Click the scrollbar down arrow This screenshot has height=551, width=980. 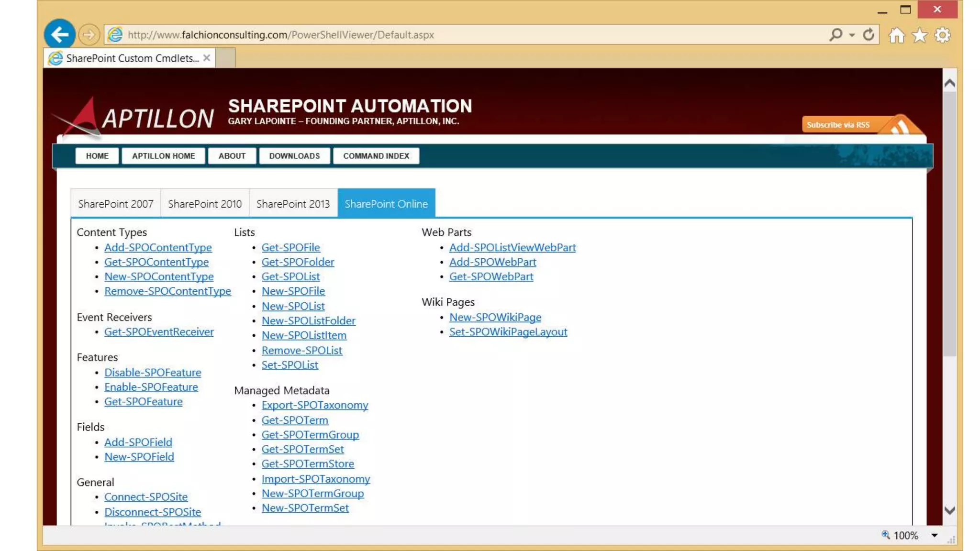(949, 510)
